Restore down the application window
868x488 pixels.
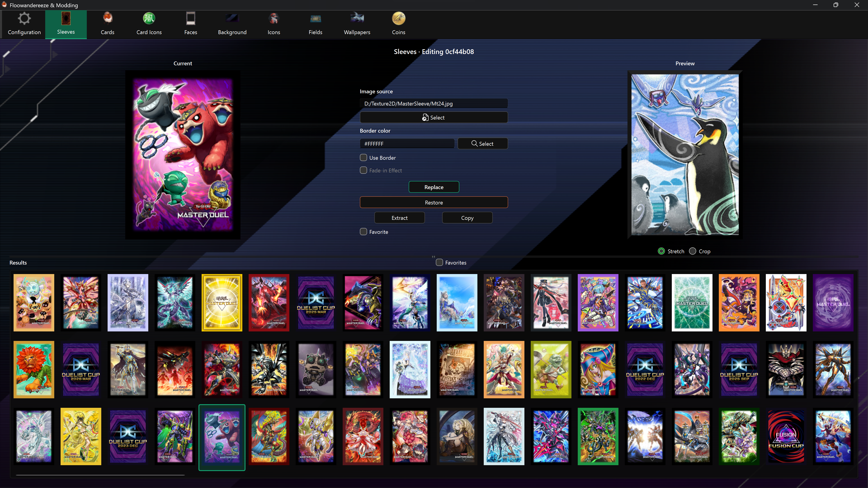[836, 5]
